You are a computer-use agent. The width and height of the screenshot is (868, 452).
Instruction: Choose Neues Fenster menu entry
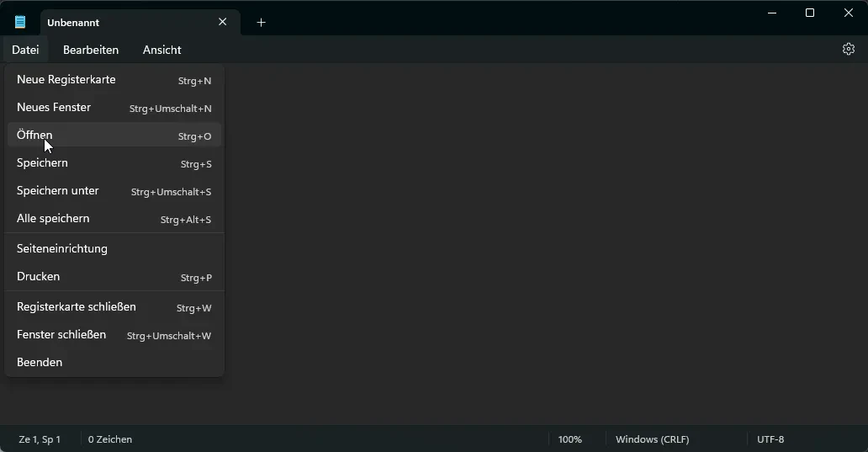click(x=114, y=108)
